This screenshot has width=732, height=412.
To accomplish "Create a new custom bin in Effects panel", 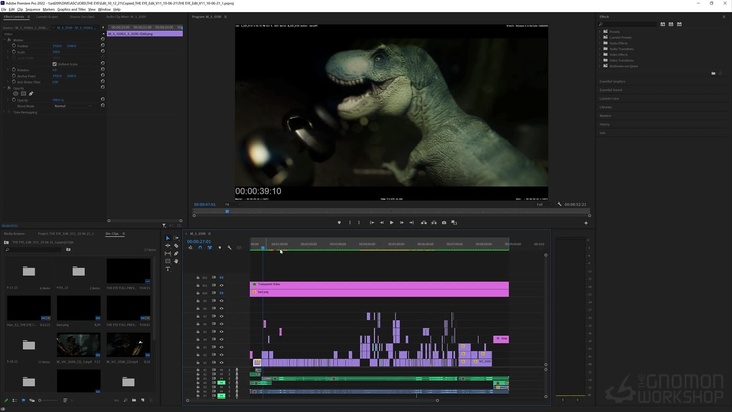I will (x=713, y=73).
